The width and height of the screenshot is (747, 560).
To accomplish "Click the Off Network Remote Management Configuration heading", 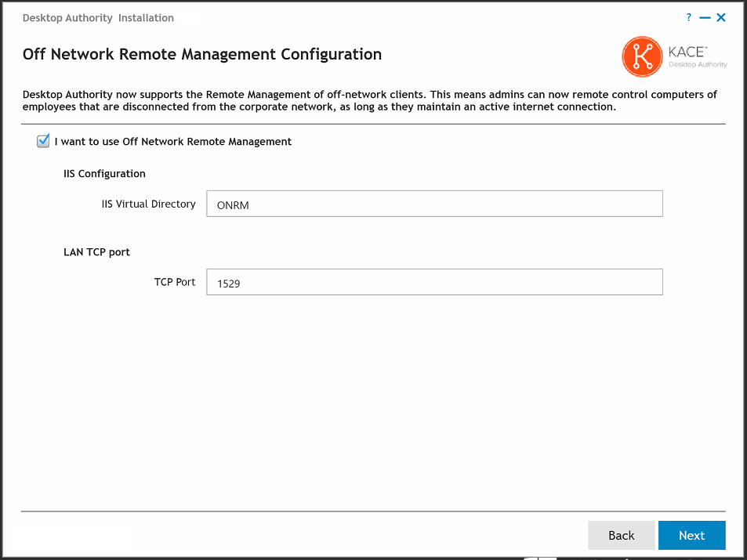I will click(202, 55).
